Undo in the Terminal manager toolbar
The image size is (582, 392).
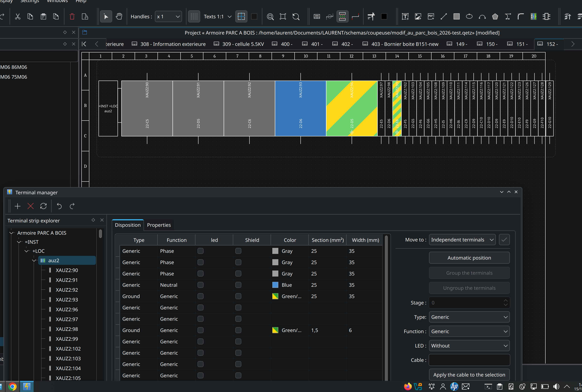59,206
